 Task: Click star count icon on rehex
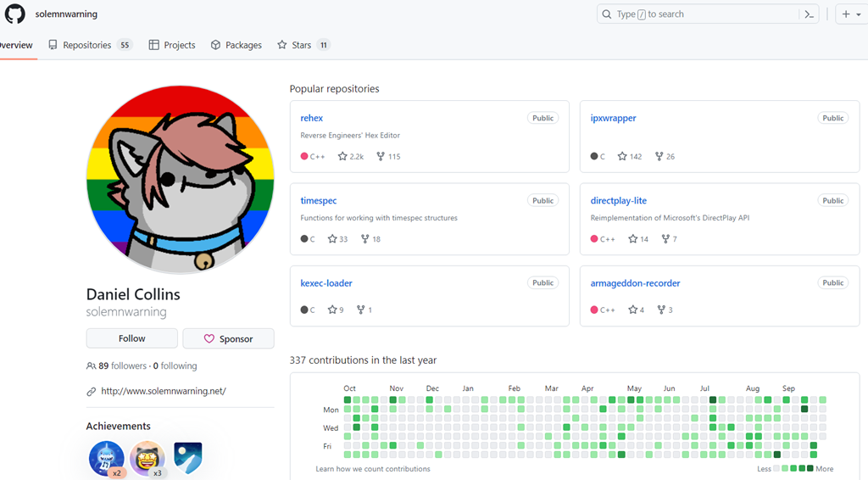[342, 157]
